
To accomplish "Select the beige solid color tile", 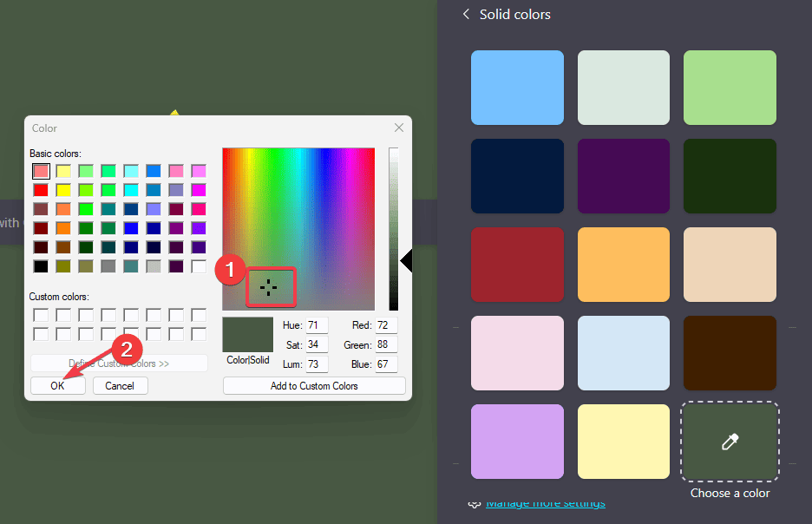I will tap(730, 265).
